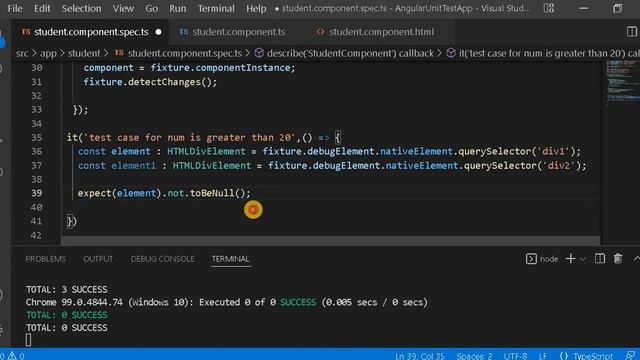Click the feedback icon in status bar

tap(631, 356)
